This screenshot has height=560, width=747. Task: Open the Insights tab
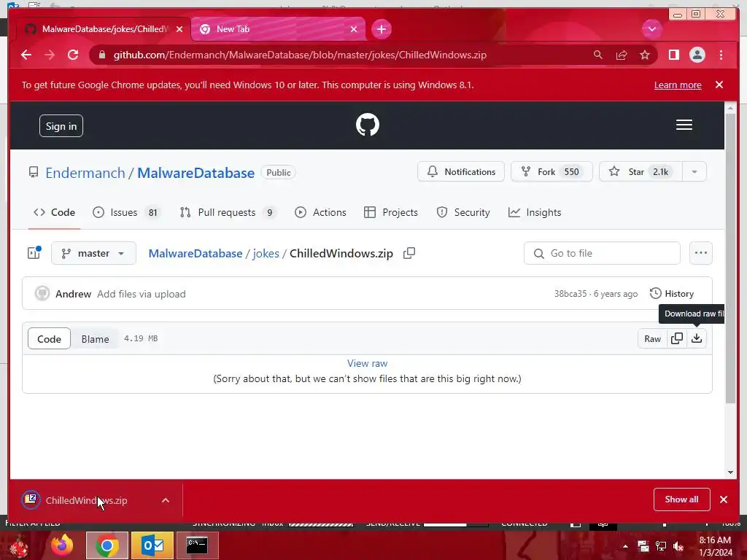(535, 212)
